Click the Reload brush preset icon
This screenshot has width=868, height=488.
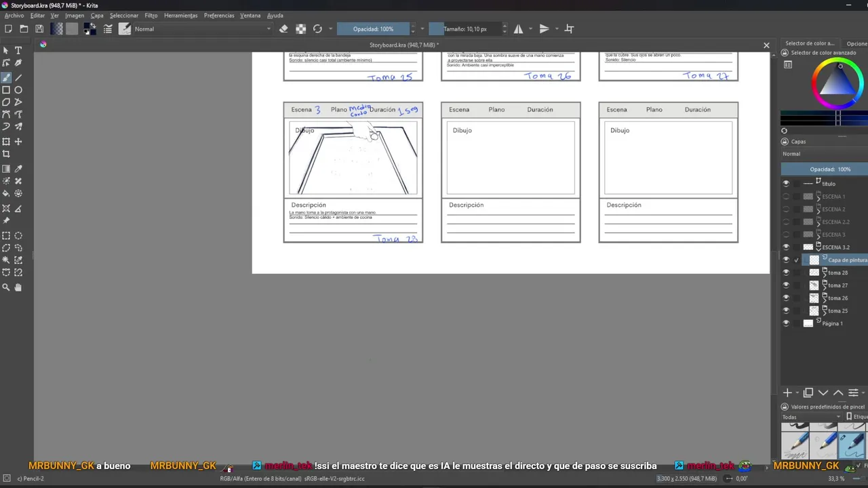click(317, 29)
